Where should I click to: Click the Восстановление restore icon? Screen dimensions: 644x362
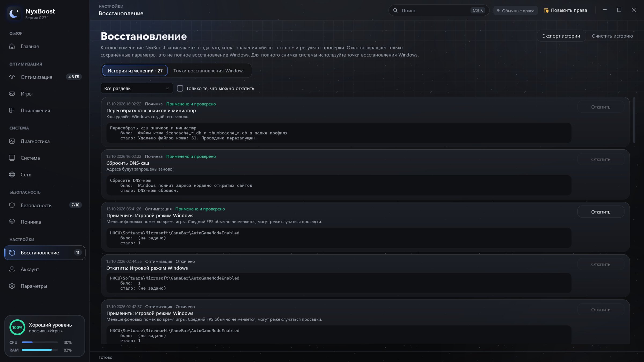(12, 253)
